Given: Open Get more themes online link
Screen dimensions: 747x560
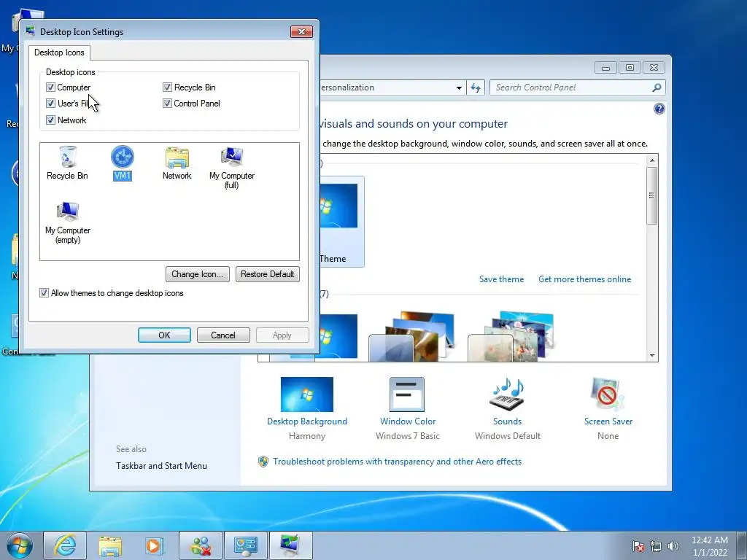Looking at the screenshot, I should coord(584,279).
